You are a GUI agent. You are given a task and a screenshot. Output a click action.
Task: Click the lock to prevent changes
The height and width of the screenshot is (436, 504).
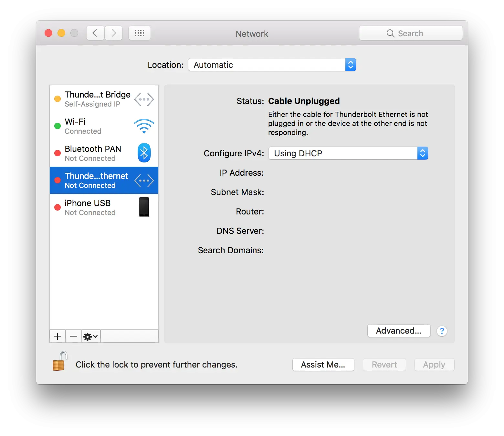60,361
